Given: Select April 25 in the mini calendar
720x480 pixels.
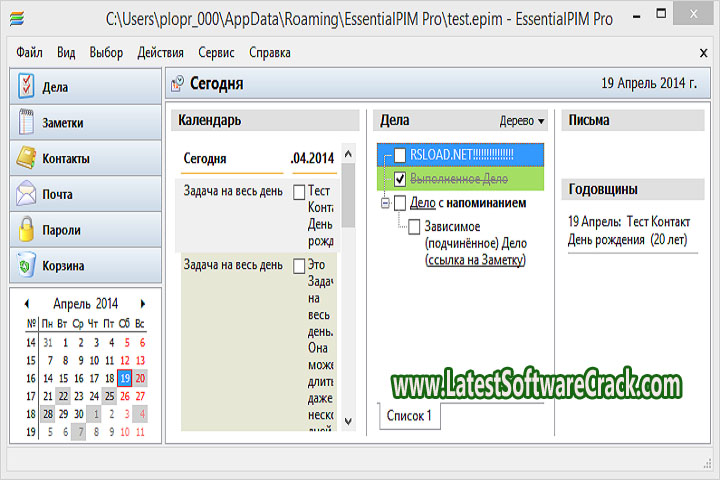Looking at the screenshot, I should click(108, 396).
